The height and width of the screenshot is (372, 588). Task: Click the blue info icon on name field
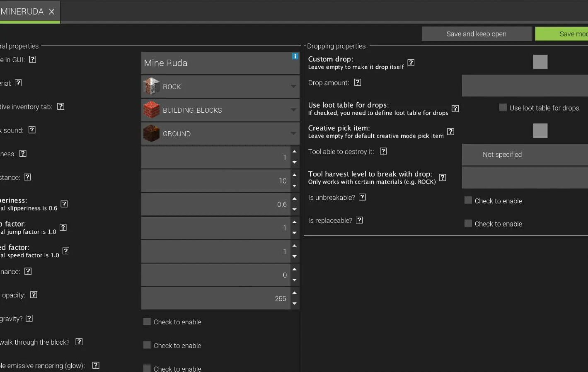tap(295, 56)
